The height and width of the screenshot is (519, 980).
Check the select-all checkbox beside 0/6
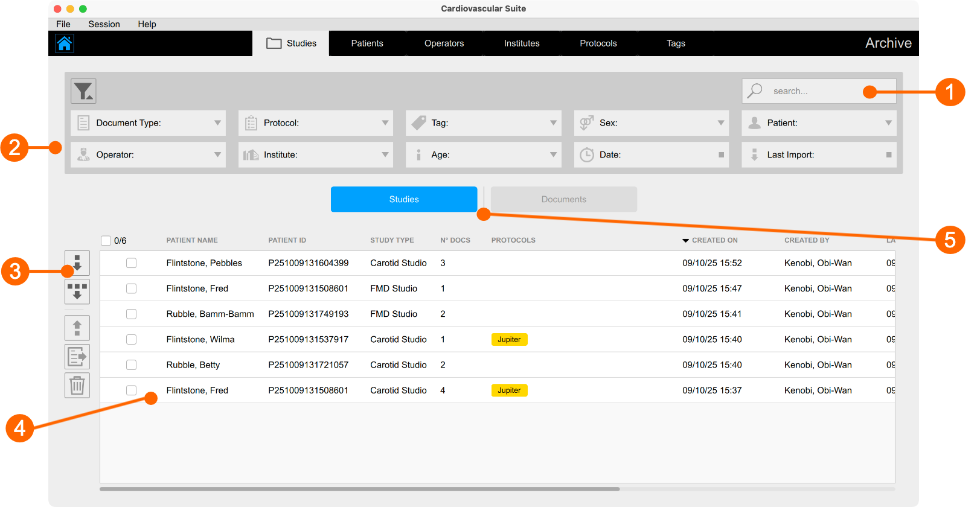(x=106, y=241)
